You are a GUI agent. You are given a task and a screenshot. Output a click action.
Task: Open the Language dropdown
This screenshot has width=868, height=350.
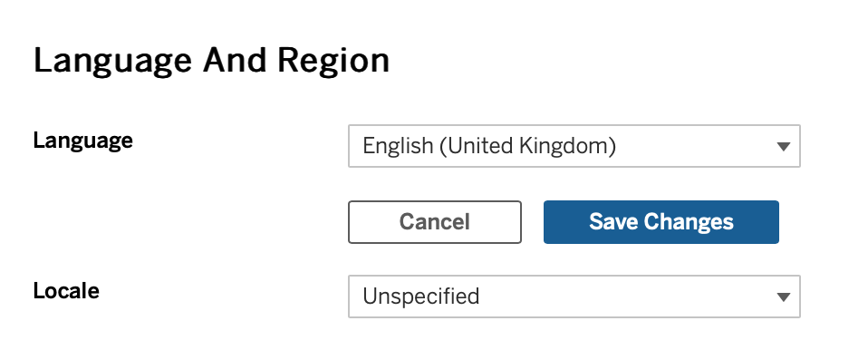[574, 146]
